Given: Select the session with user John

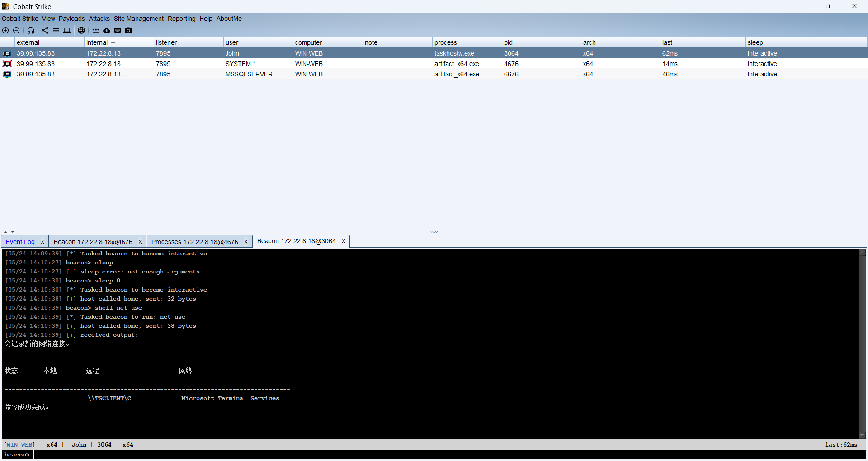Looking at the screenshot, I should click(434, 53).
